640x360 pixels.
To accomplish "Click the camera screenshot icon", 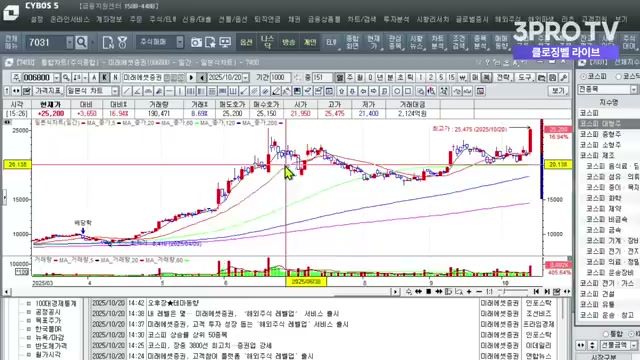I will click(x=196, y=42).
